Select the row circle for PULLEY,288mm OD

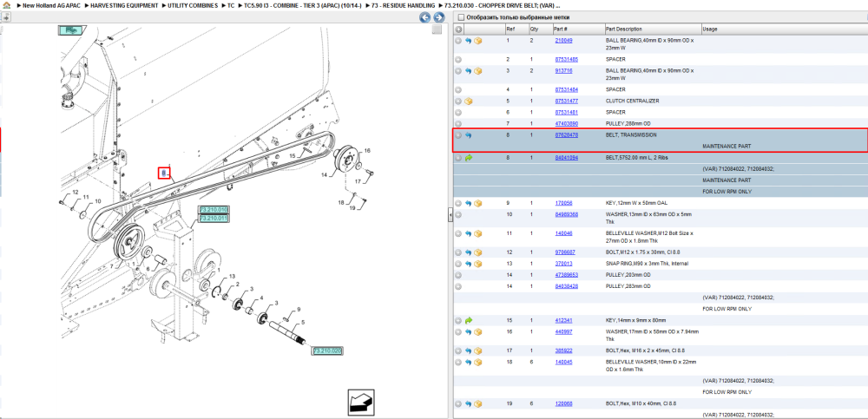point(458,123)
